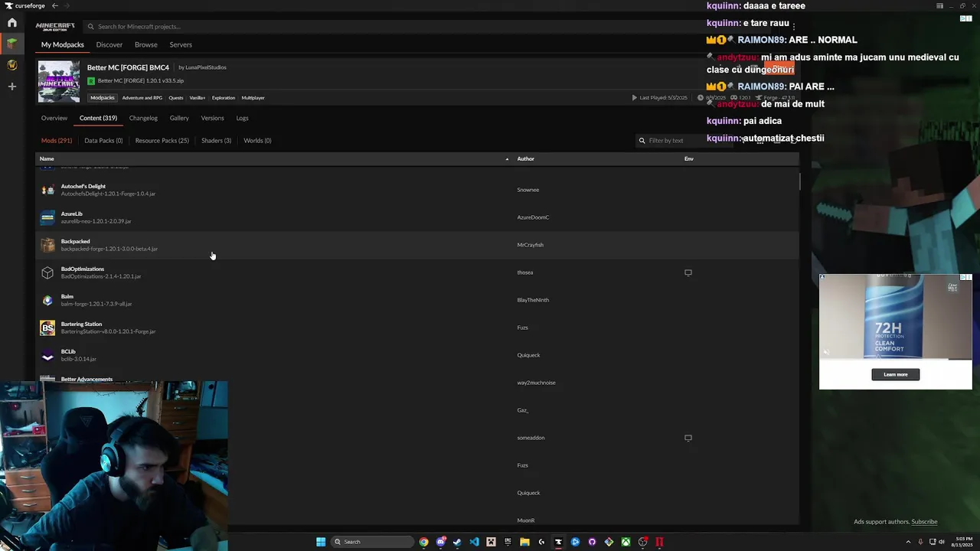The width and height of the screenshot is (980, 551).
Task: Click the Env monitor icon for someaddon row
Action: click(x=688, y=438)
